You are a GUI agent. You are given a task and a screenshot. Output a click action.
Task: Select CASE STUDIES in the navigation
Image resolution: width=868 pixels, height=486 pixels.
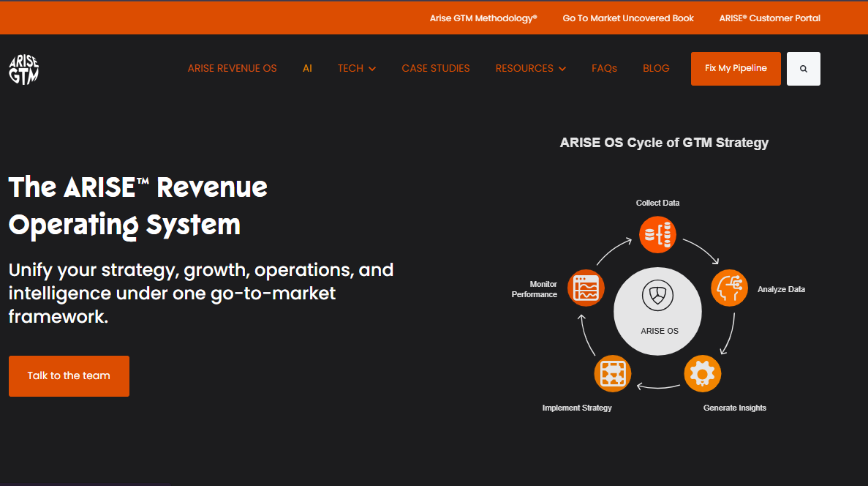click(x=436, y=68)
